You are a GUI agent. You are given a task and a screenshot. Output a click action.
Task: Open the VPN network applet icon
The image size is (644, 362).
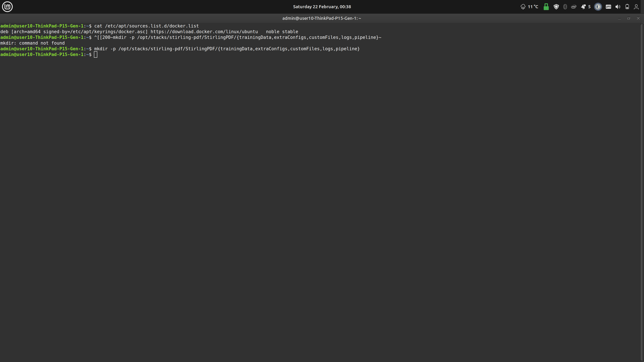tap(608, 7)
